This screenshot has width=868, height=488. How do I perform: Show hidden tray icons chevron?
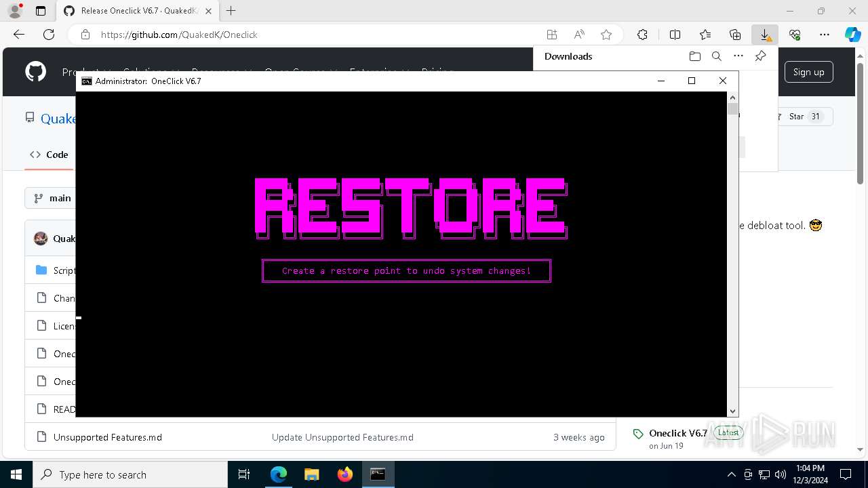click(x=731, y=474)
